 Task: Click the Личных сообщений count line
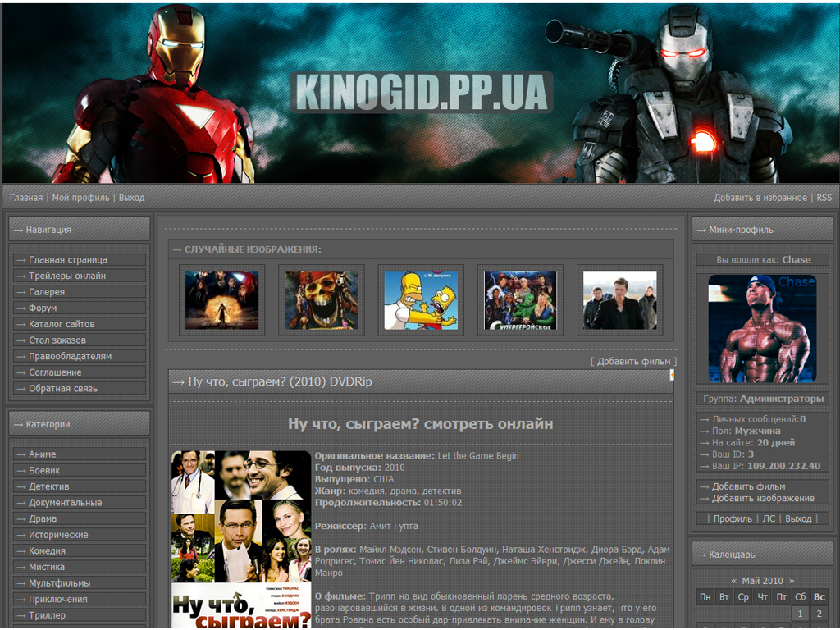pyautogui.click(x=759, y=419)
